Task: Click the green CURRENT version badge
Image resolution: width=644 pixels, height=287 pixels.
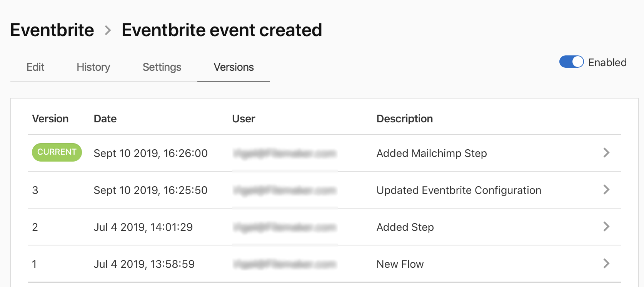Action: (x=57, y=152)
